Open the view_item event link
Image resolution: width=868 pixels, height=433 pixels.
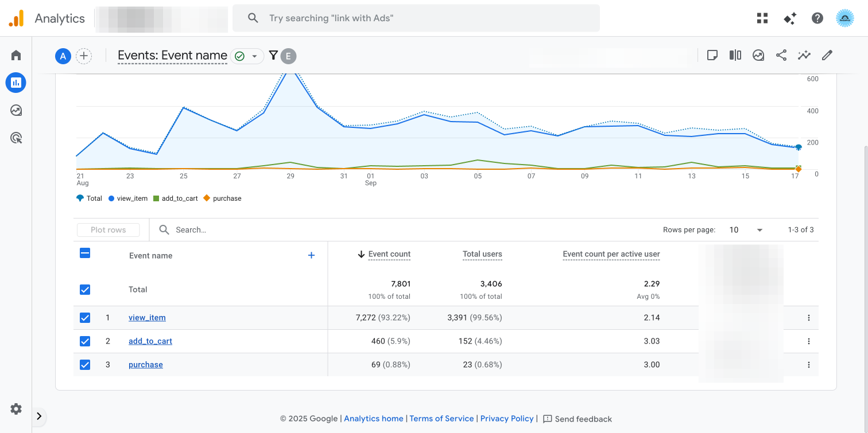click(147, 318)
